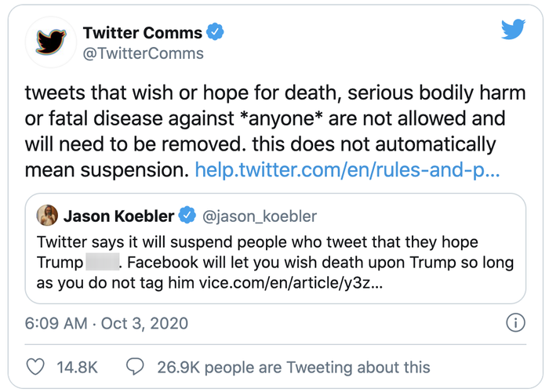Click Jason Koebler's verified badge
Screen dimensions: 549x392
click(x=187, y=215)
